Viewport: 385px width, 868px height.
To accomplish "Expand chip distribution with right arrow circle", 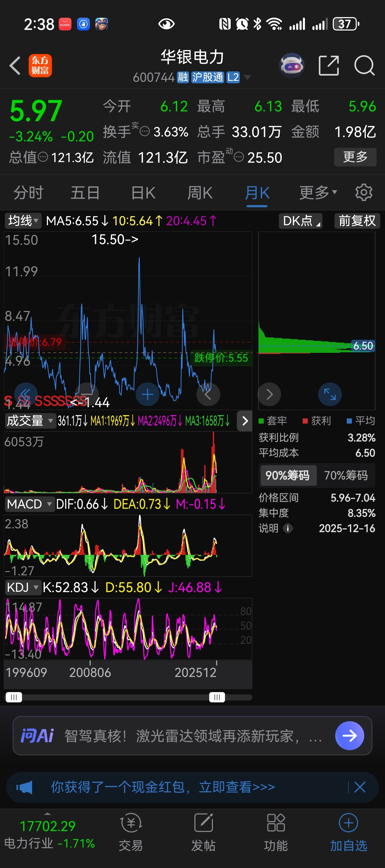I will [269, 394].
